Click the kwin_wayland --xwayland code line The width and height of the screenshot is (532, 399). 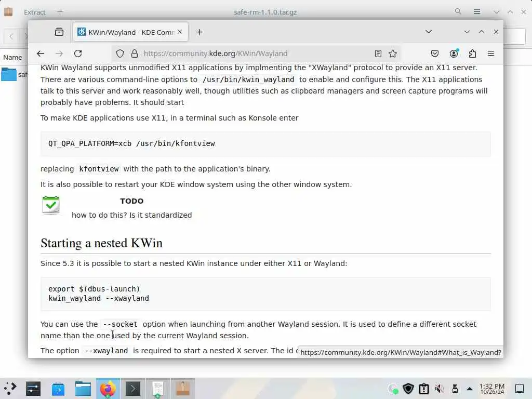click(99, 298)
